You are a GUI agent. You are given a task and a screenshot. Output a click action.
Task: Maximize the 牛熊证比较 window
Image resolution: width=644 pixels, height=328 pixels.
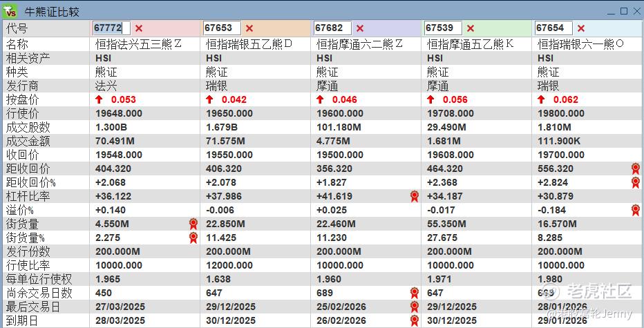624,11
